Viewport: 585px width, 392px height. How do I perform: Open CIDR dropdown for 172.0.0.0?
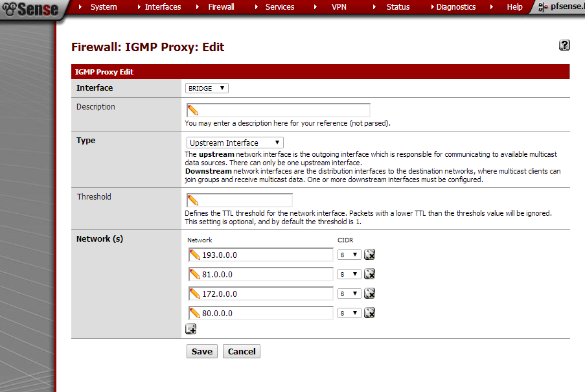pos(349,294)
